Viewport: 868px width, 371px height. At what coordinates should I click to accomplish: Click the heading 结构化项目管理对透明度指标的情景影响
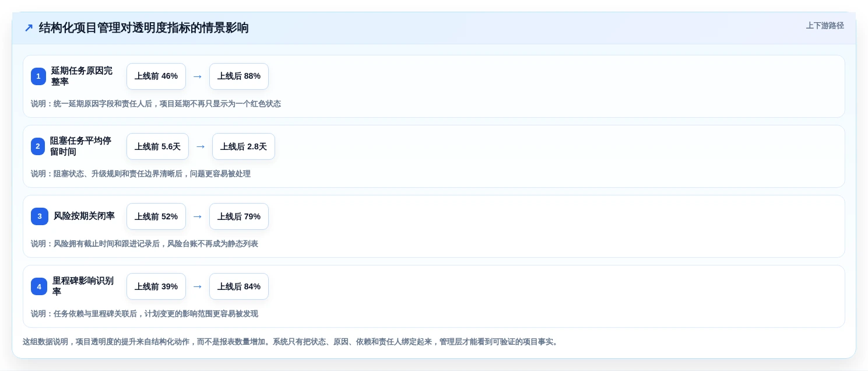[144, 28]
